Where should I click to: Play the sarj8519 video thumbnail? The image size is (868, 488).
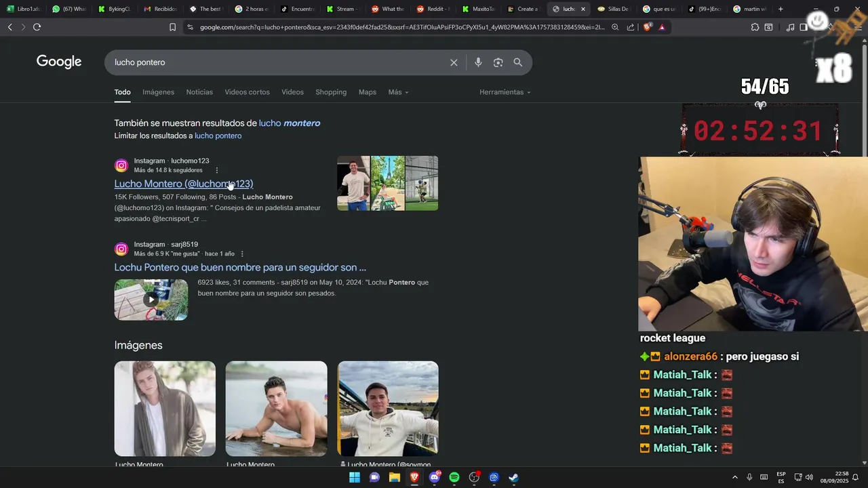151,300
